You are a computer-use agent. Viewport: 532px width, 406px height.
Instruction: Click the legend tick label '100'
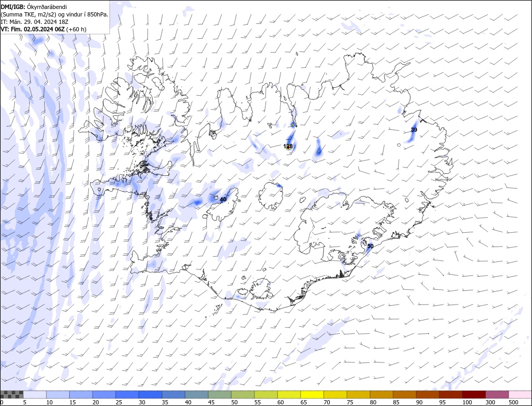[467, 402]
